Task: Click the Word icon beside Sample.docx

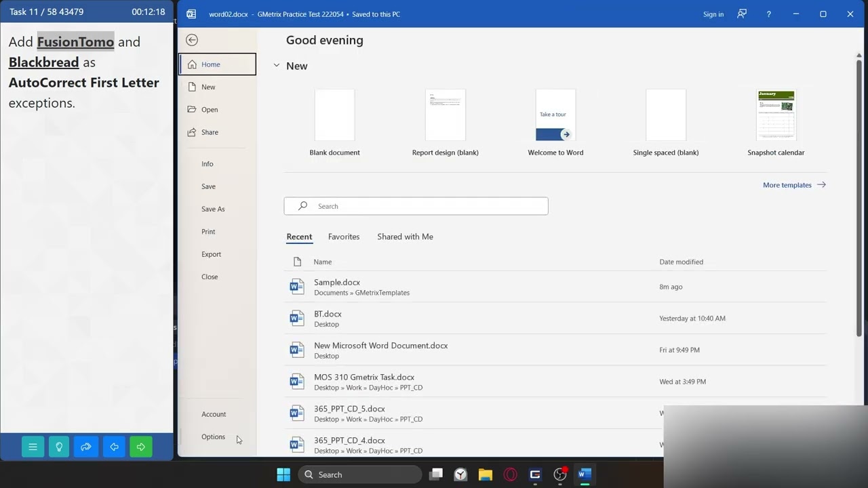Action: tap(296, 287)
